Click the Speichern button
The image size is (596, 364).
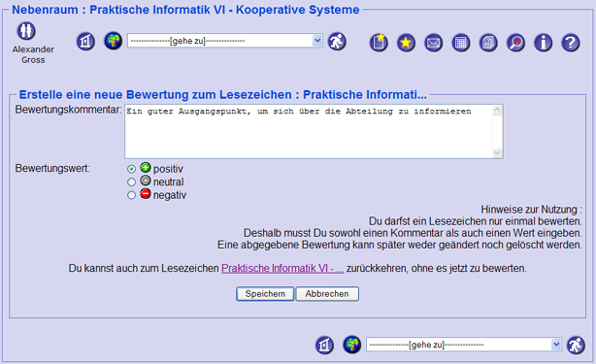pyautogui.click(x=265, y=294)
